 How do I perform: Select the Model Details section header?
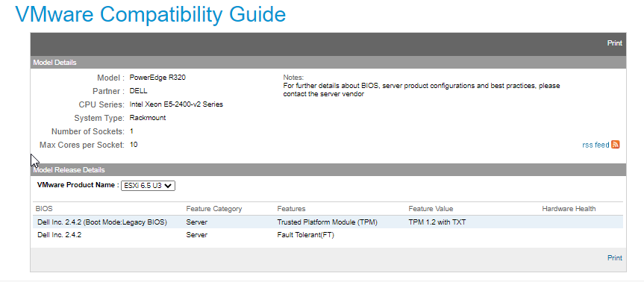pyautogui.click(x=328, y=63)
